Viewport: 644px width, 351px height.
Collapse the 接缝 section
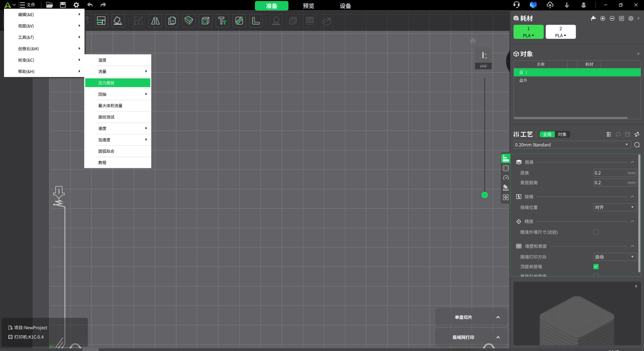click(632, 197)
